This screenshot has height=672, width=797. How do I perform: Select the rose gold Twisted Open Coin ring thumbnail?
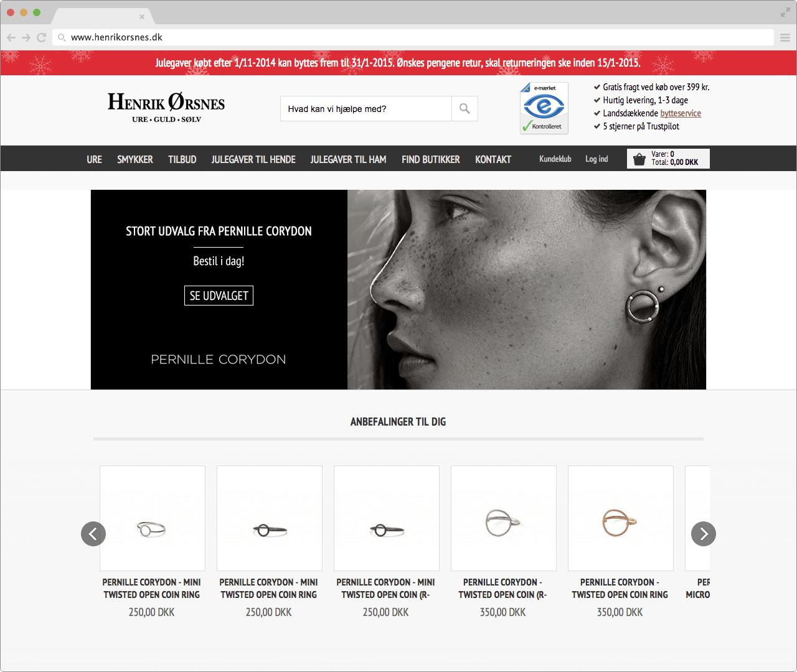coord(620,518)
